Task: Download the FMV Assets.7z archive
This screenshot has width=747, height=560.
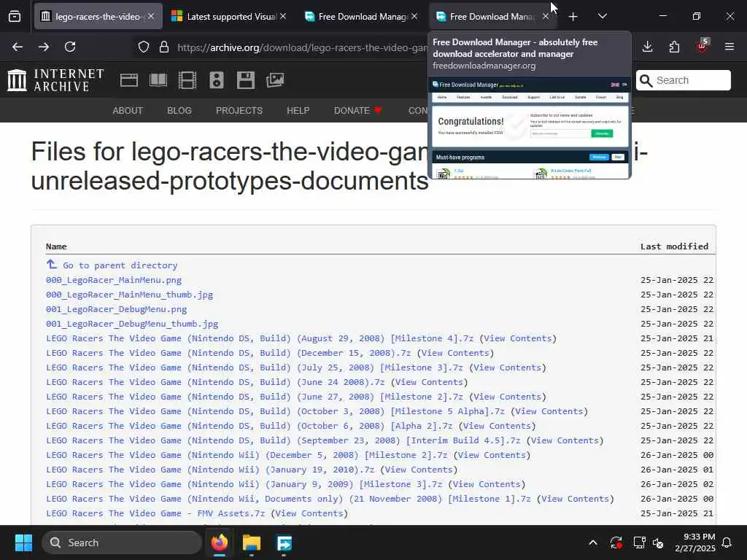Action: point(155,513)
